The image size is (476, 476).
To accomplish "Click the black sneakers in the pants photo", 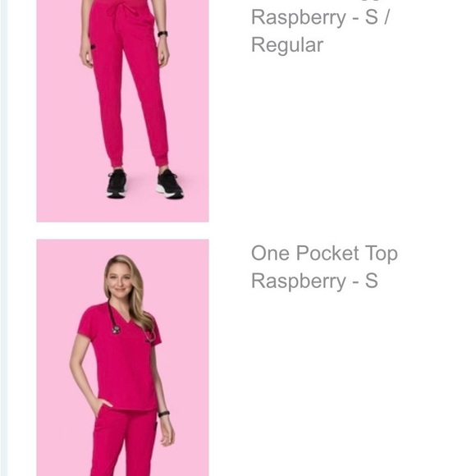I will coord(144,185).
